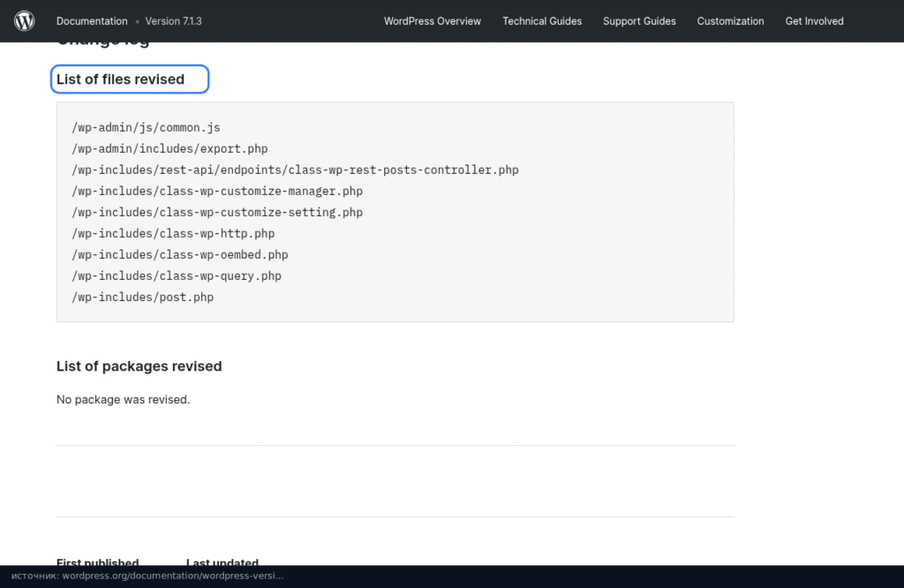Open the Customization menu
The height and width of the screenshot is (588, 904).
click(x=730, y=21)
